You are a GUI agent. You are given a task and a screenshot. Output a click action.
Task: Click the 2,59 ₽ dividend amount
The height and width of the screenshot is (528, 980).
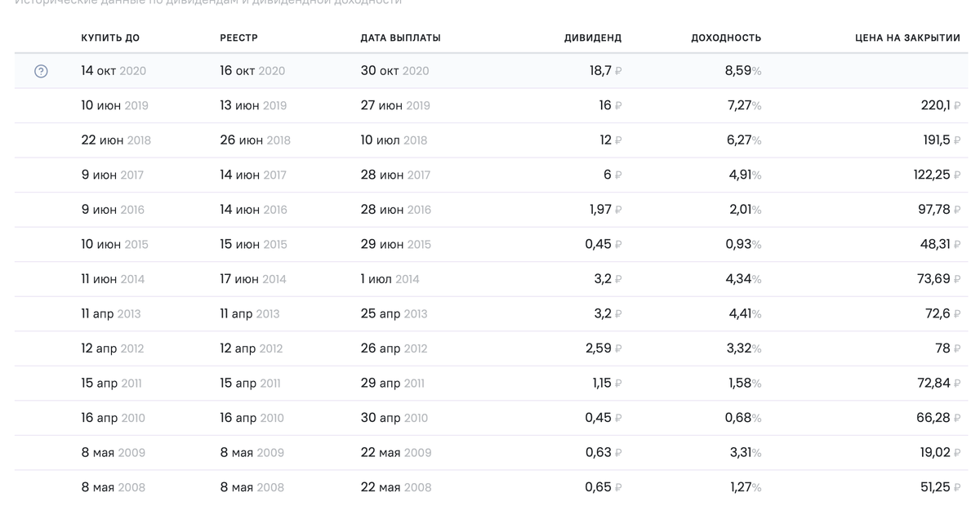point(603,348)
